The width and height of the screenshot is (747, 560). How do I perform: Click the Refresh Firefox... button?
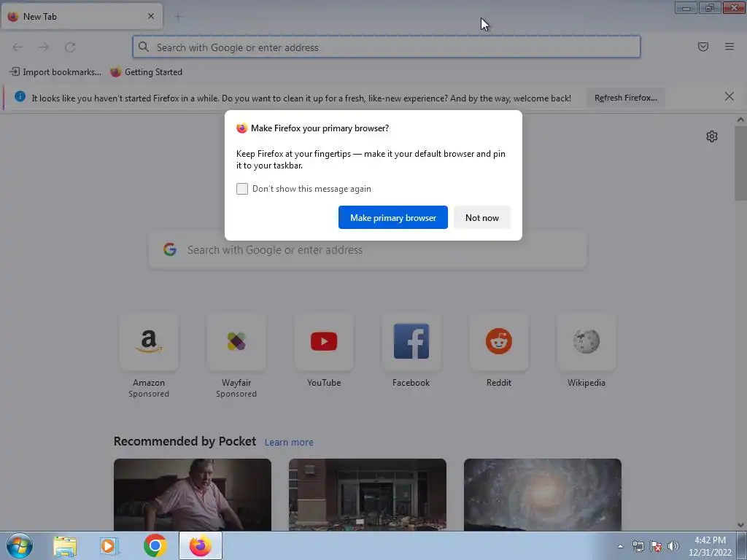point(625,98)
